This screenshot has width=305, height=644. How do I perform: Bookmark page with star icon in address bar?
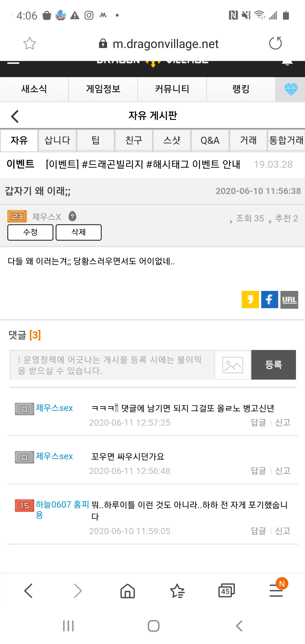(29, 43)
